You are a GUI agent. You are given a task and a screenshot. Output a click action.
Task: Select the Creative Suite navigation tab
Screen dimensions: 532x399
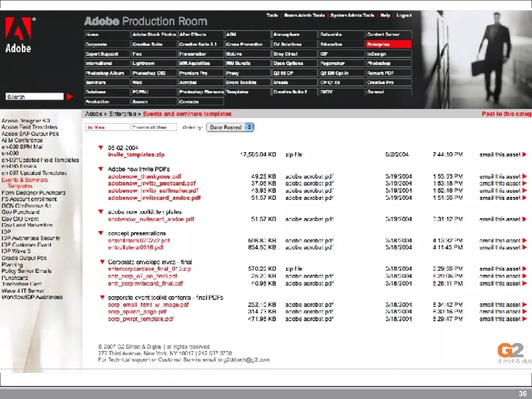tap(154, 44)
